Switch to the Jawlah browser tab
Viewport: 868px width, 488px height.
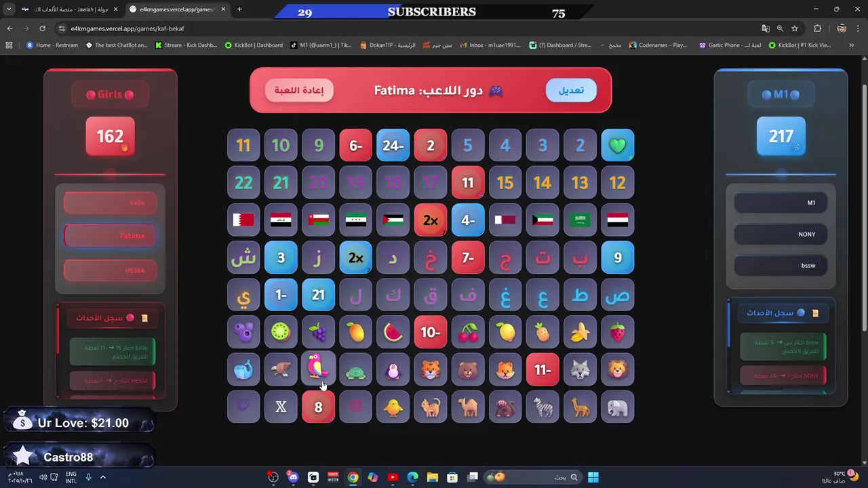coord(68,9)
